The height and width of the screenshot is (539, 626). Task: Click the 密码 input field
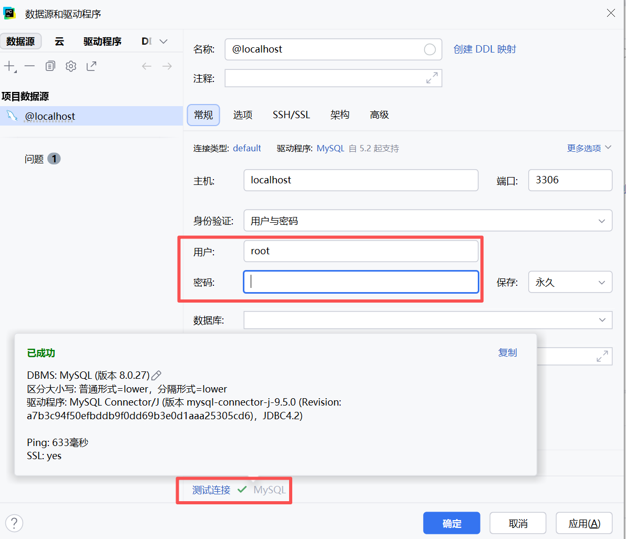[361, 282]
